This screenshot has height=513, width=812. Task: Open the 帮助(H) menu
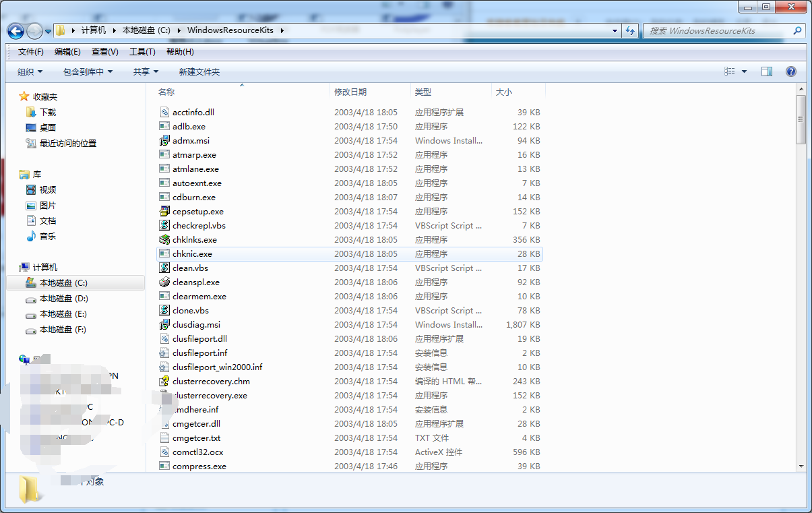[180, 52]
